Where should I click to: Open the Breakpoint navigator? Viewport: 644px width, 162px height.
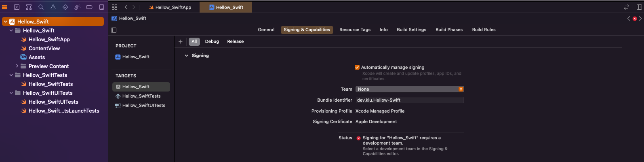pyautogui.click(x=89, y=7)
